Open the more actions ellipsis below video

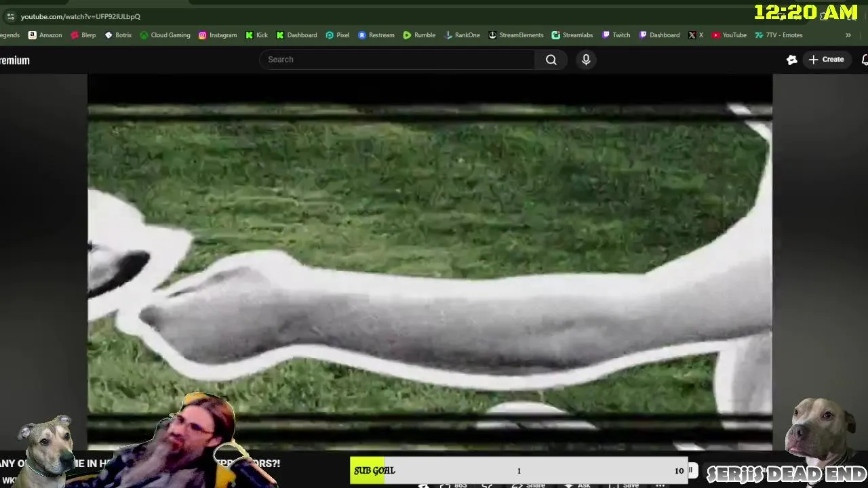(x=660, y=485)
